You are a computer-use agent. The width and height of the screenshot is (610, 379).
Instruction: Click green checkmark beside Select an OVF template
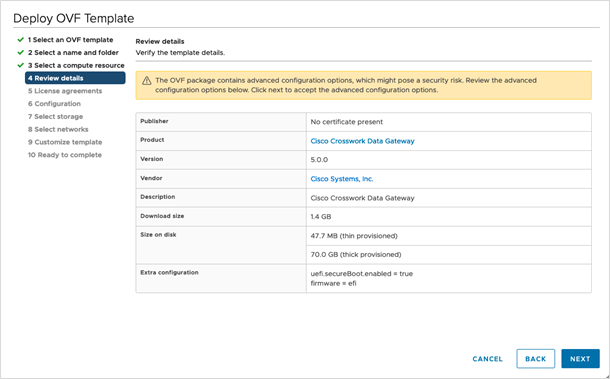point(21,40)
